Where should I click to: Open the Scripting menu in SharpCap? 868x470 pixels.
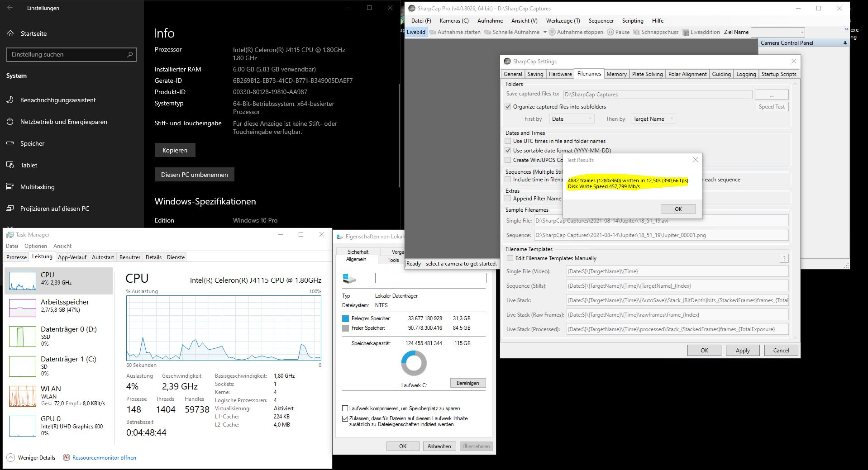click(633, 21)
